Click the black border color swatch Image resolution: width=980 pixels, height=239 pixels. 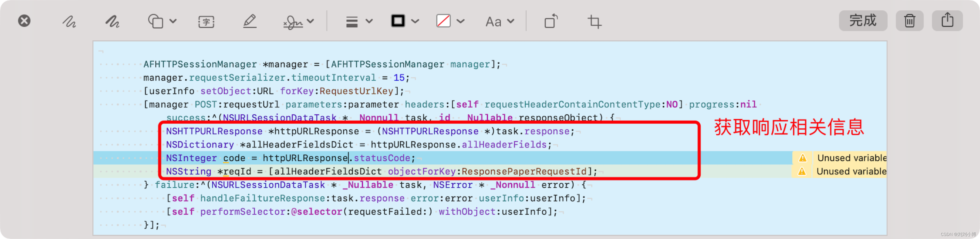[x=398, y=21]
